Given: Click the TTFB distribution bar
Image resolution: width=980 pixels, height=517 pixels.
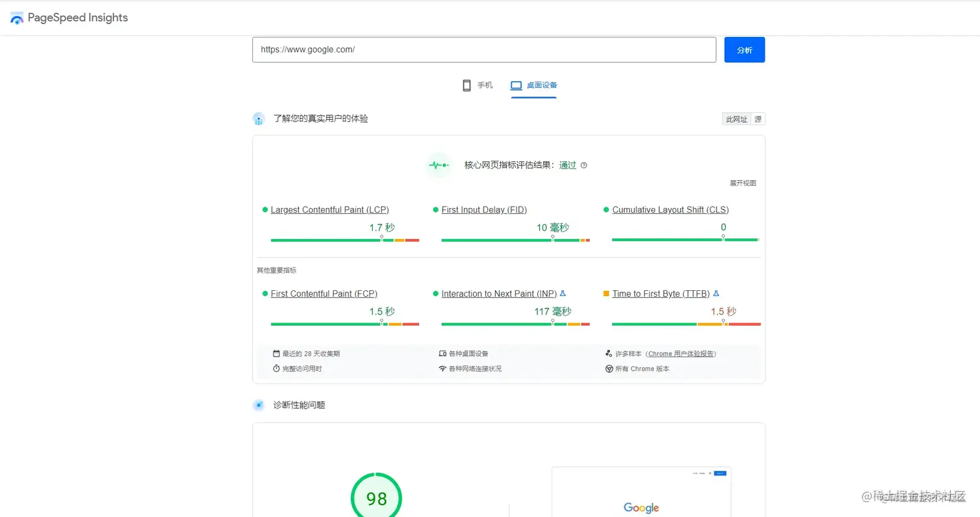Looking at the screenshot, I should point(686,324).
